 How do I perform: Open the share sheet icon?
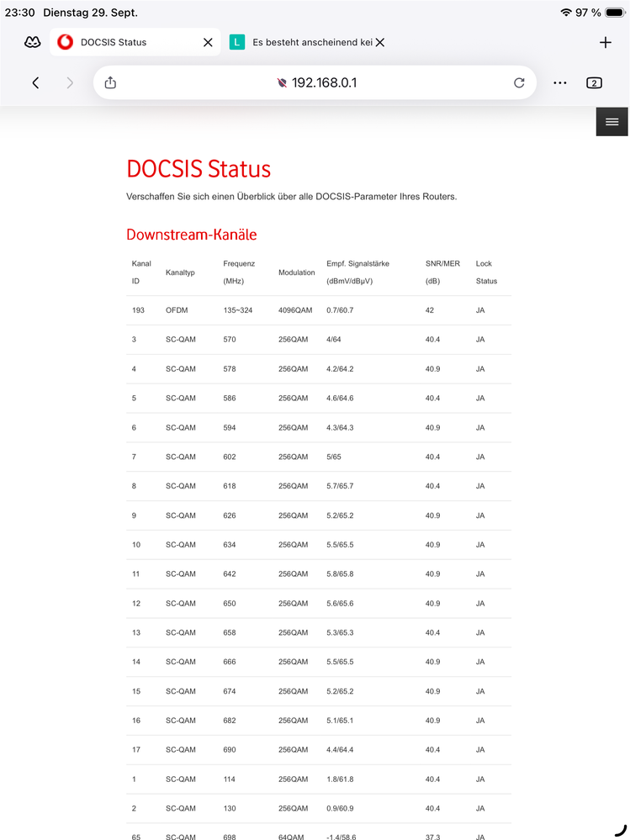(110, 82)
